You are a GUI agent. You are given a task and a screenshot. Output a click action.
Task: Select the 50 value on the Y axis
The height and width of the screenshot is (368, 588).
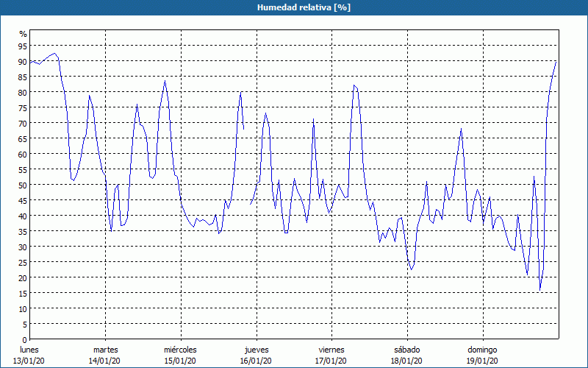click(x=23, y=185)
